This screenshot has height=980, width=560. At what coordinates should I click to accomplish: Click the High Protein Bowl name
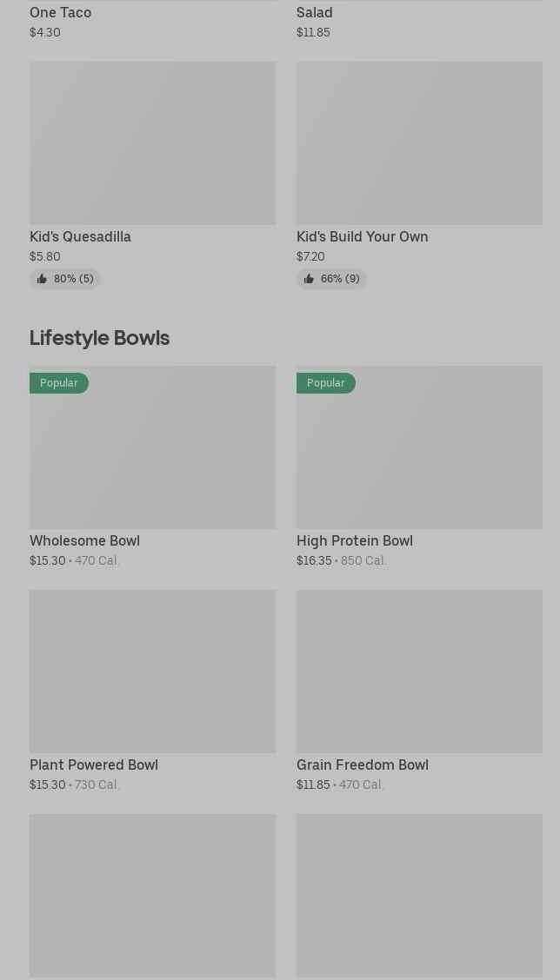point(355,540)
